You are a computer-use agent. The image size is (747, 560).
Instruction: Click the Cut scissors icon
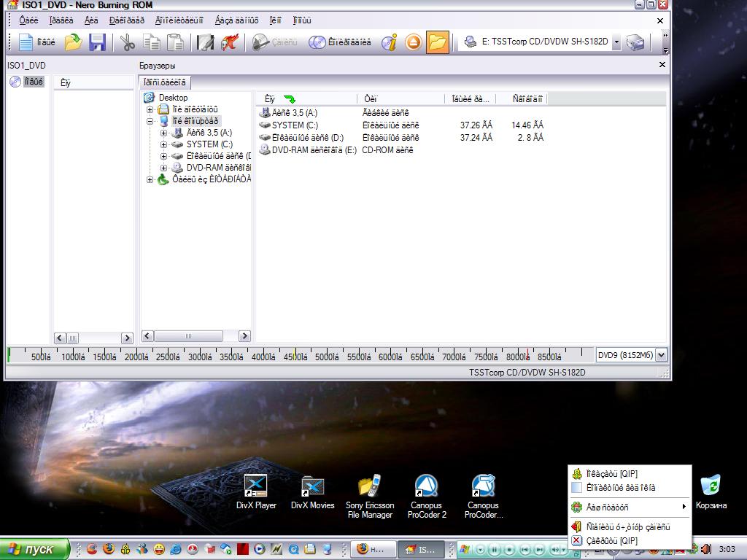pos(128,42)
